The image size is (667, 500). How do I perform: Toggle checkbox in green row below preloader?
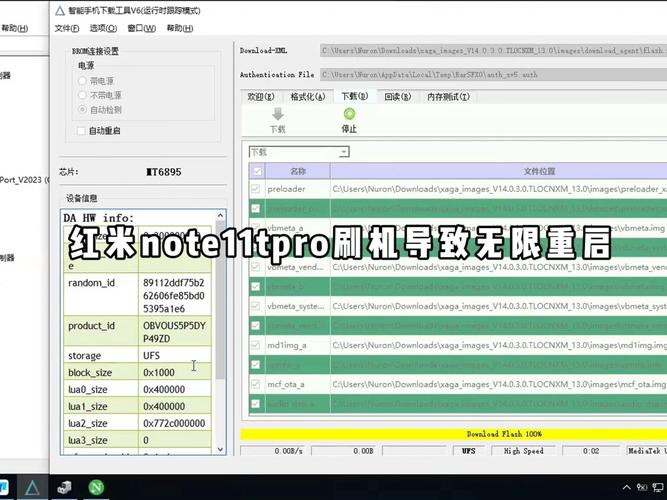click(255, 209)
